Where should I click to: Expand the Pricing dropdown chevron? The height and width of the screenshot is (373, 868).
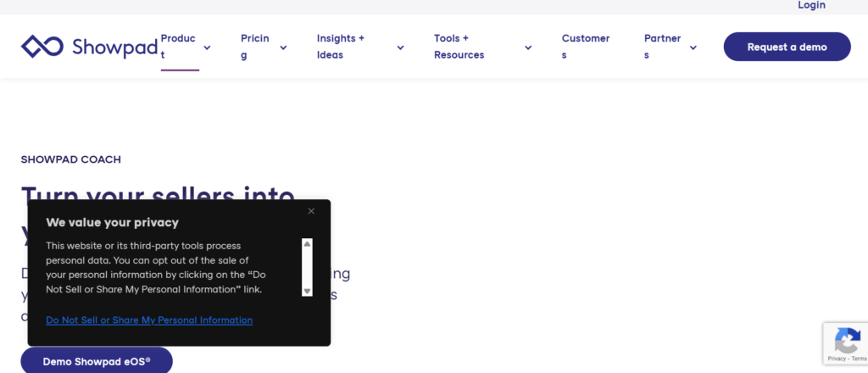(283, 47)
